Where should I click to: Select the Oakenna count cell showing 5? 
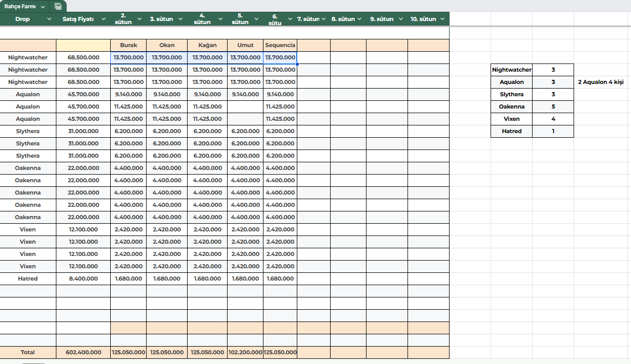553,106
